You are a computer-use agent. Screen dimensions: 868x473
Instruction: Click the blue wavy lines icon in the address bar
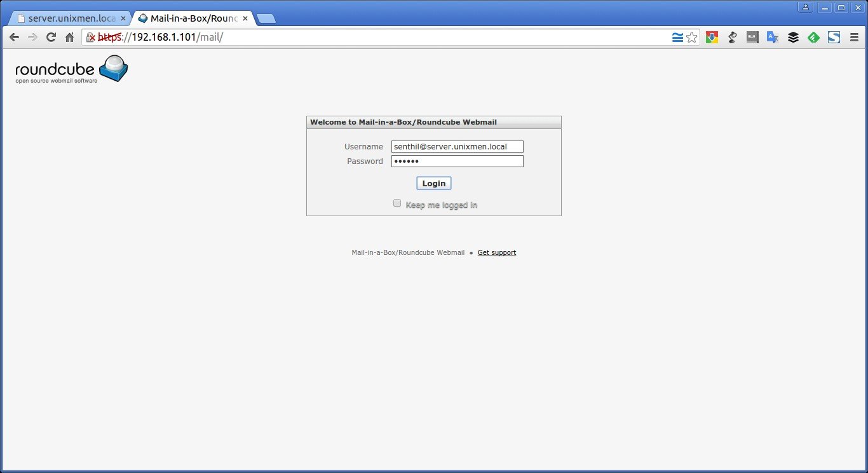click(x=677, y=38)
